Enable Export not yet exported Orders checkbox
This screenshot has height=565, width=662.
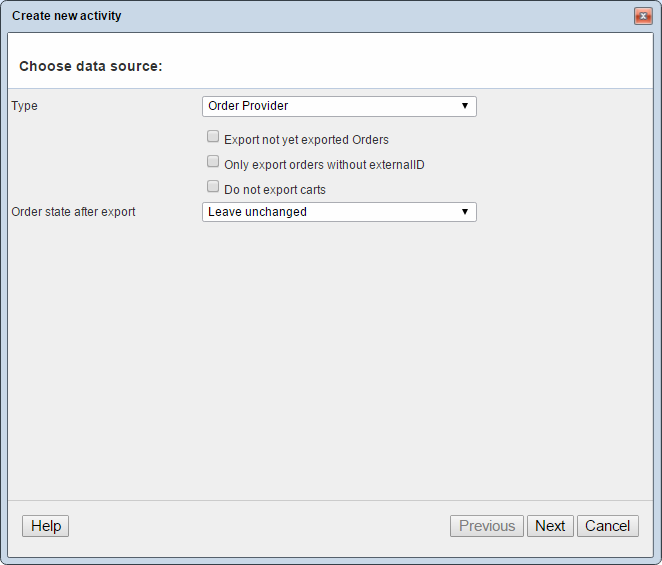tap(213, 138)
